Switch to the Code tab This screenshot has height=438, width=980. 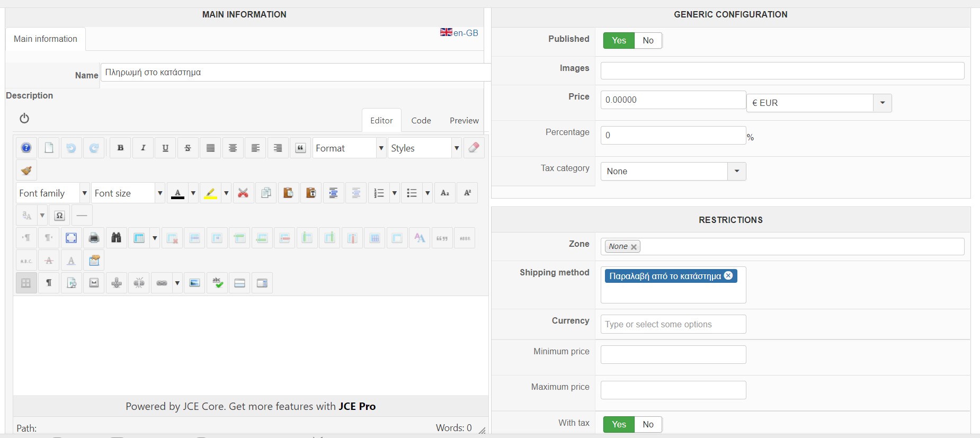click(421, 121)
